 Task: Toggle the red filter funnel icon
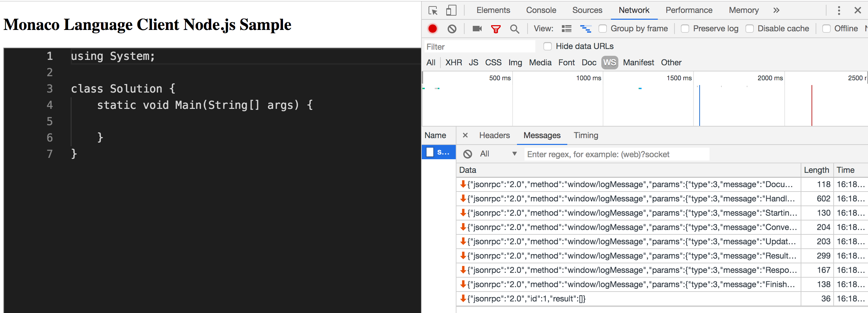coord(496,29)
